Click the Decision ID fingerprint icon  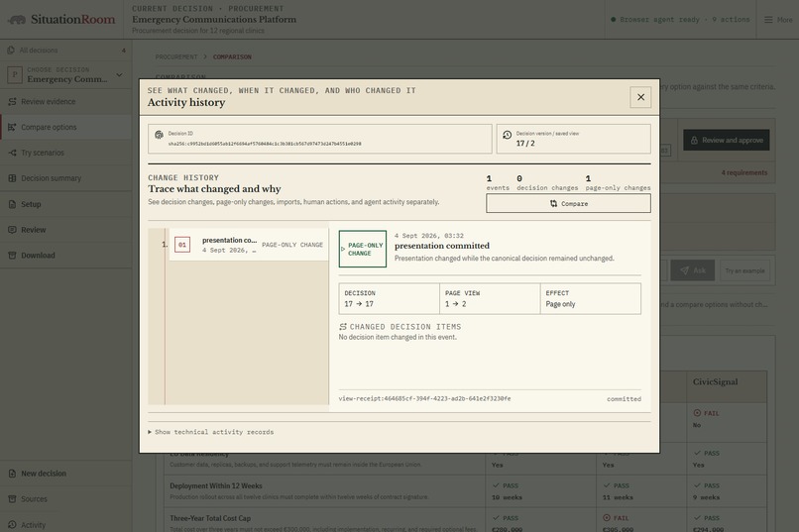pyautogui.click(x=159, y=135)
